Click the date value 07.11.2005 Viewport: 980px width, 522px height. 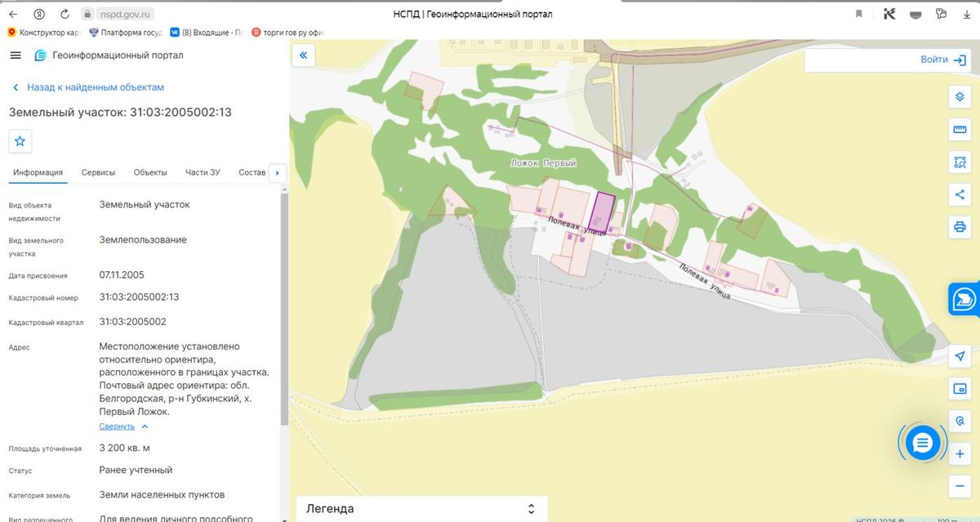click(x=122, y=275)
